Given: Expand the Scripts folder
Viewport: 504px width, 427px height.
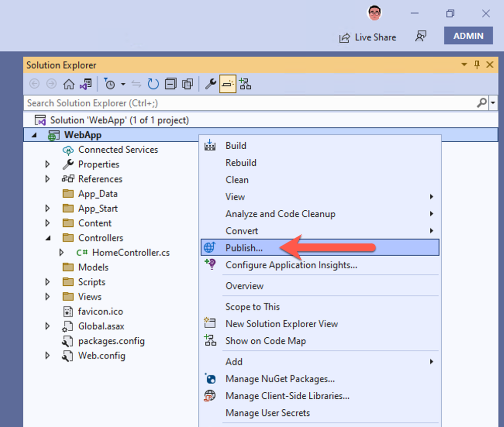Looking at the screenshot, I should pyautogui.click(x=47, y=282).
